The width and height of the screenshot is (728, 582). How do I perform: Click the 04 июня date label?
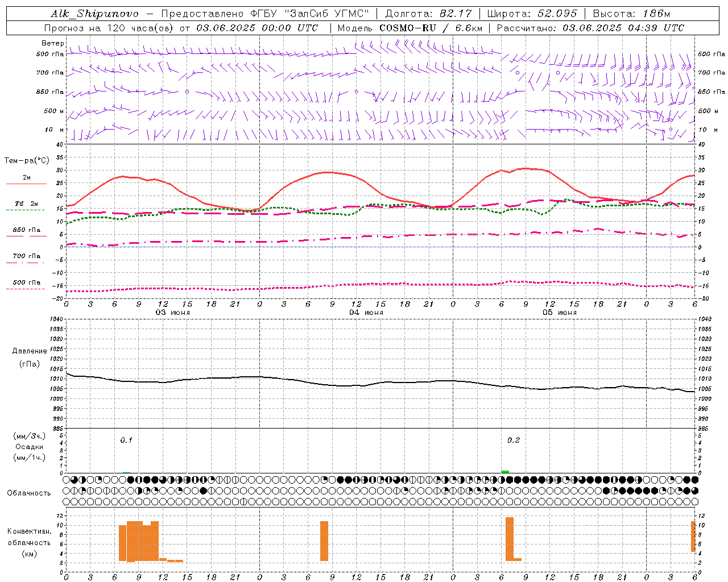click(x=366, y=313)
